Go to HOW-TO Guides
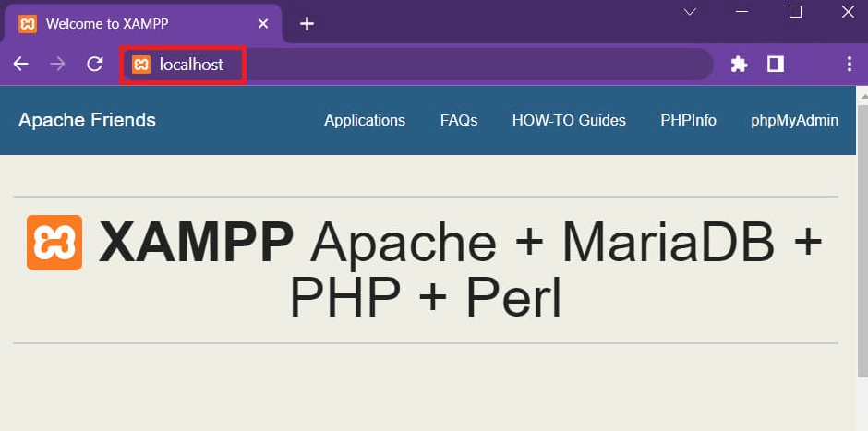Image resolution: width=868 pixels, height=431 pixels. (x=569, y=120)
